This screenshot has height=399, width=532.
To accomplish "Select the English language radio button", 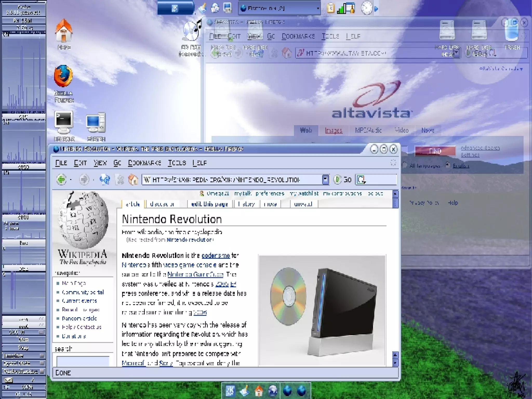I will click(x=448, y=165).
